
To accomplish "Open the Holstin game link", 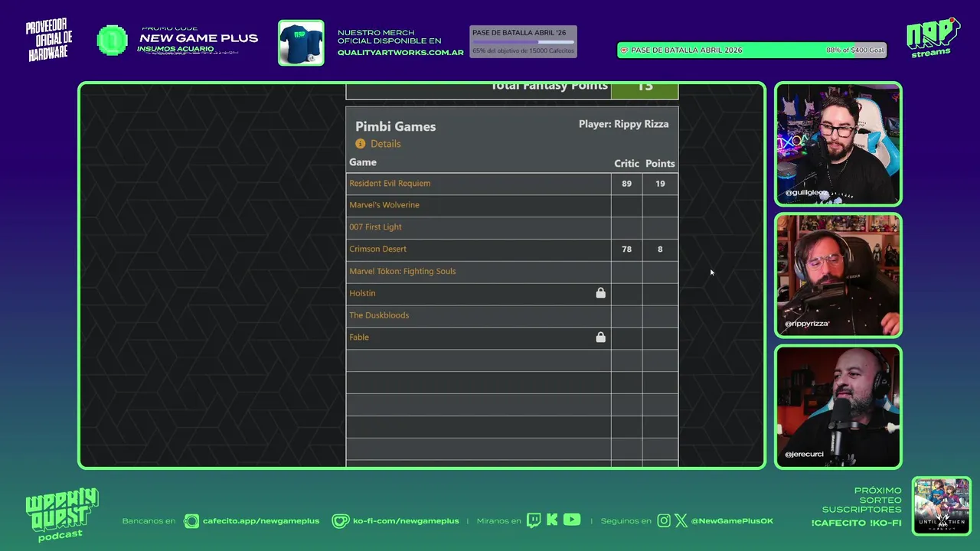I will pos(362,294).
